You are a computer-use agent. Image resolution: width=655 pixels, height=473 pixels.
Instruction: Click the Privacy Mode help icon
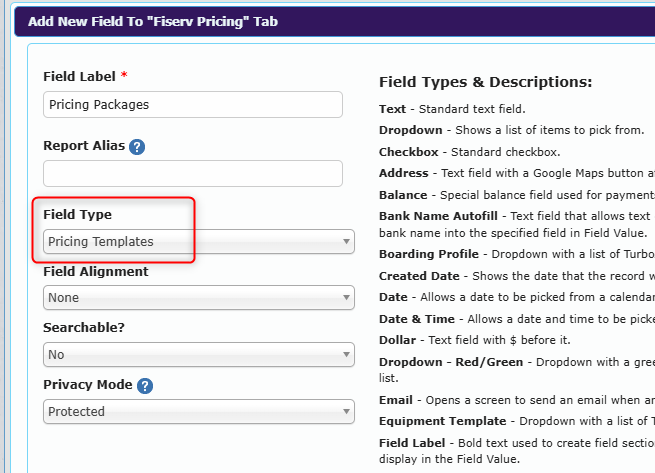[x=145, y=385]
